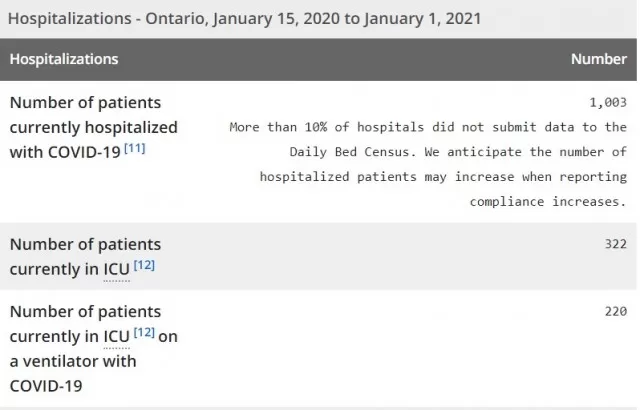Click the ICU abbreviation in the ventilator row

pos(116,337)
